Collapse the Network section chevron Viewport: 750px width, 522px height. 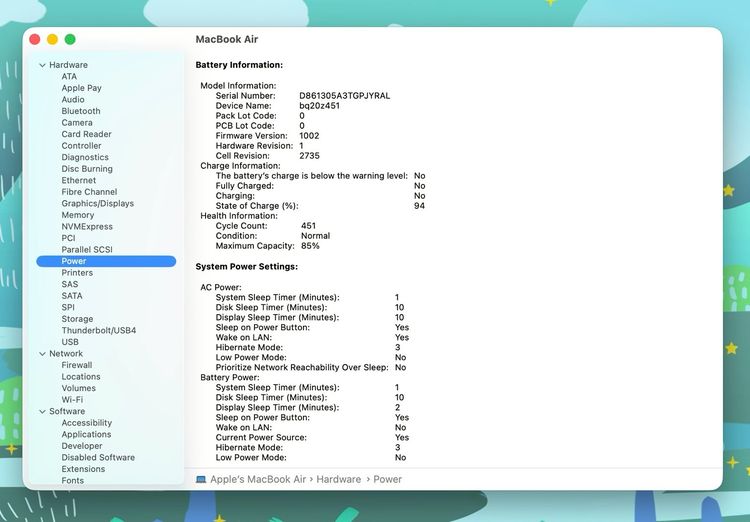(43, 354)
